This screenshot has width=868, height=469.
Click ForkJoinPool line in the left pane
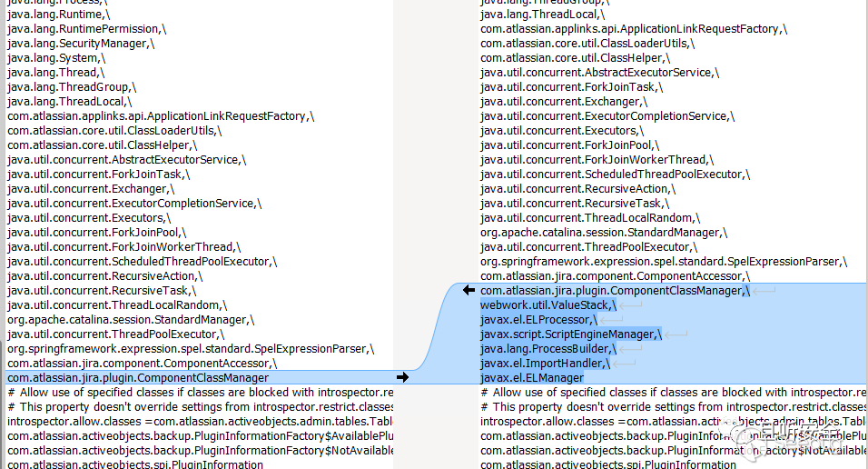tap(96, 233)
